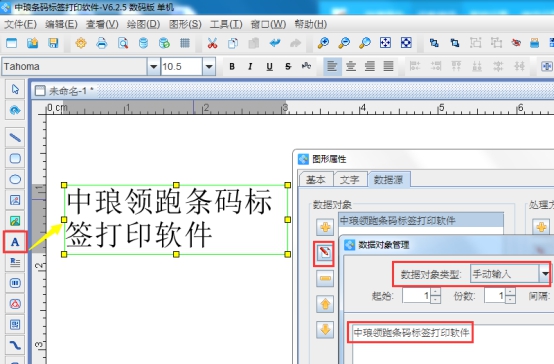Add data object with plus icon
Viewport: 554px width, 364px height.
tap(325, 227)
